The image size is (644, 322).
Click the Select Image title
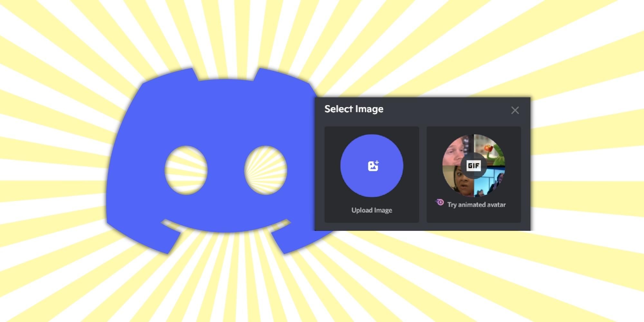click(353, 109)
